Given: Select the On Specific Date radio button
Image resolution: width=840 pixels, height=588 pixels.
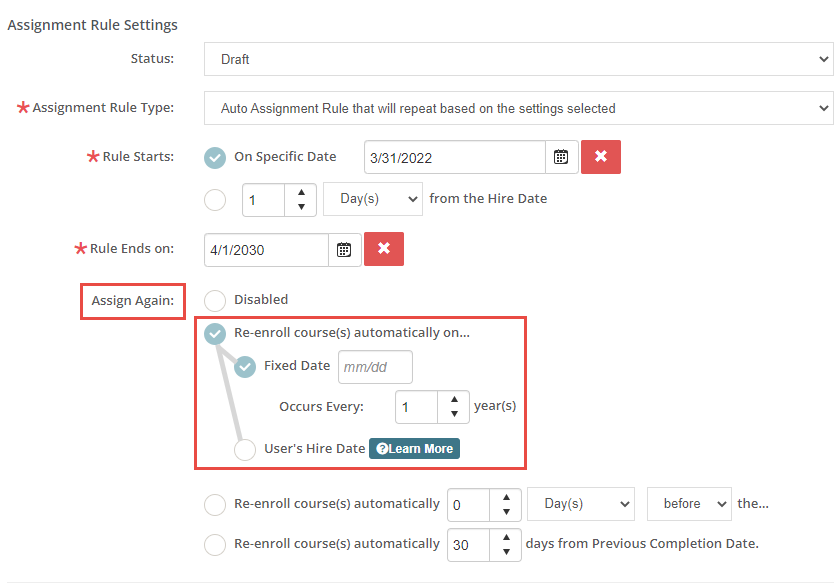Looking at the screenshot, I should point(215,157).
